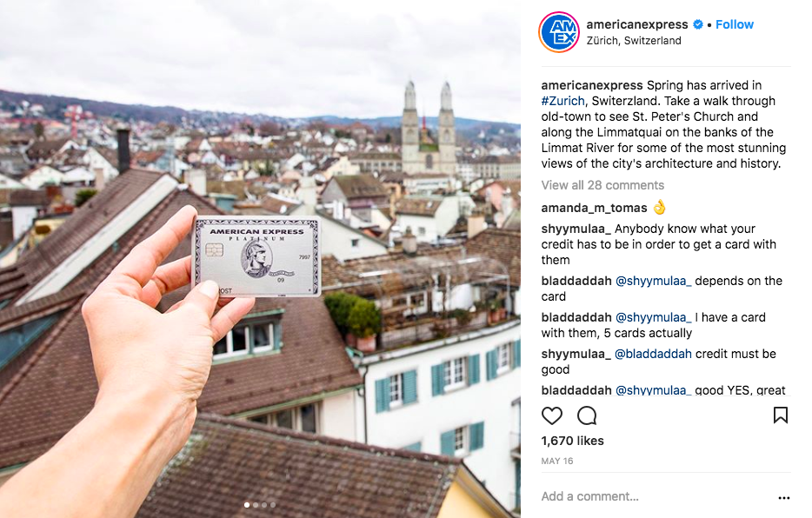Open amanda_m_tomas profile
This screenshot has width=812, height=518.
(x=594, y=208)
